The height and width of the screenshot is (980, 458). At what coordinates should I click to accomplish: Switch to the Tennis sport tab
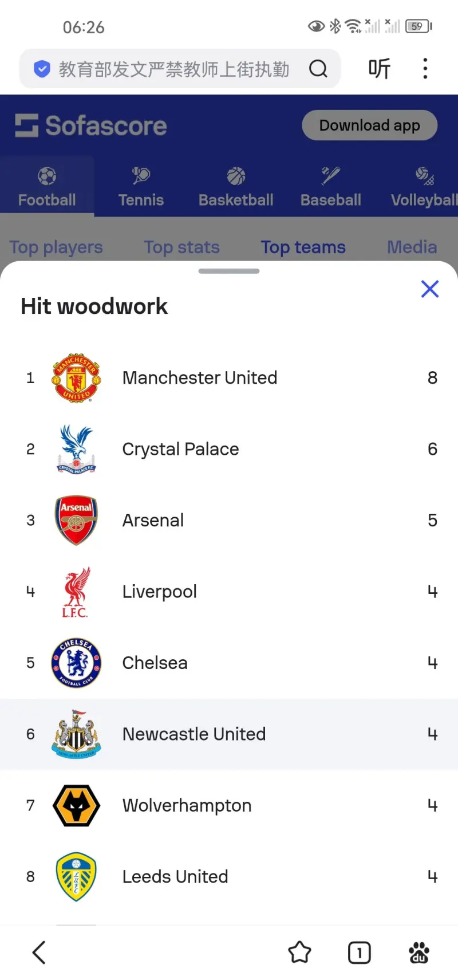pos(141,187)
